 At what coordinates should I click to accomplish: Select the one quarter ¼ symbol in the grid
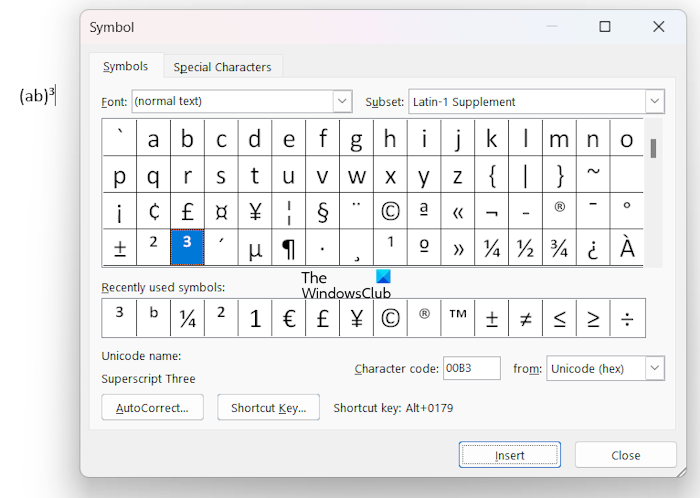pos(492,247)
